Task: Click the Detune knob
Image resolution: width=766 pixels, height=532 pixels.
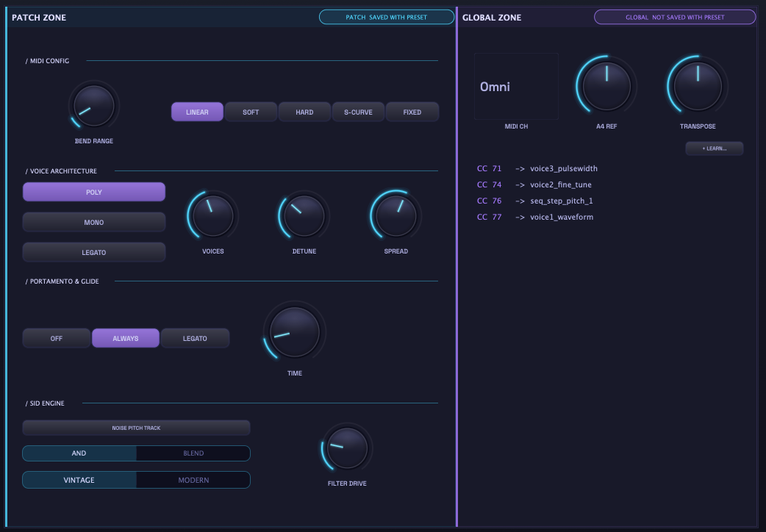Action: click(304, 216)
